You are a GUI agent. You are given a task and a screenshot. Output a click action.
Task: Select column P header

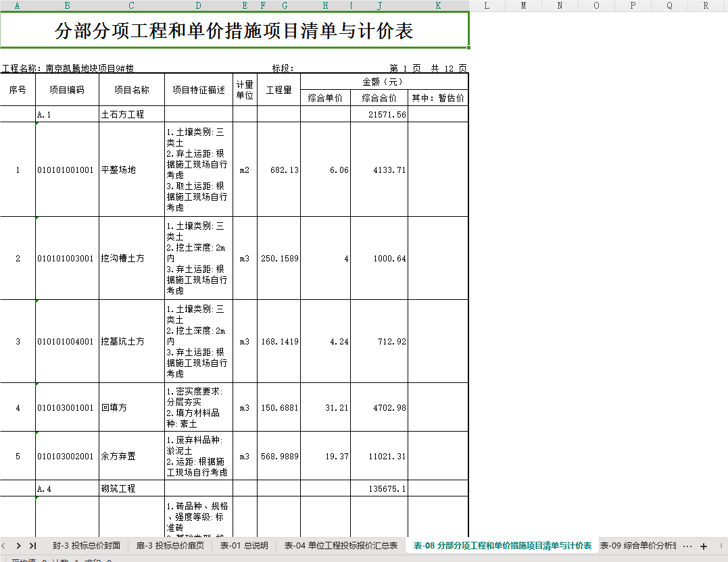[633, 5]
